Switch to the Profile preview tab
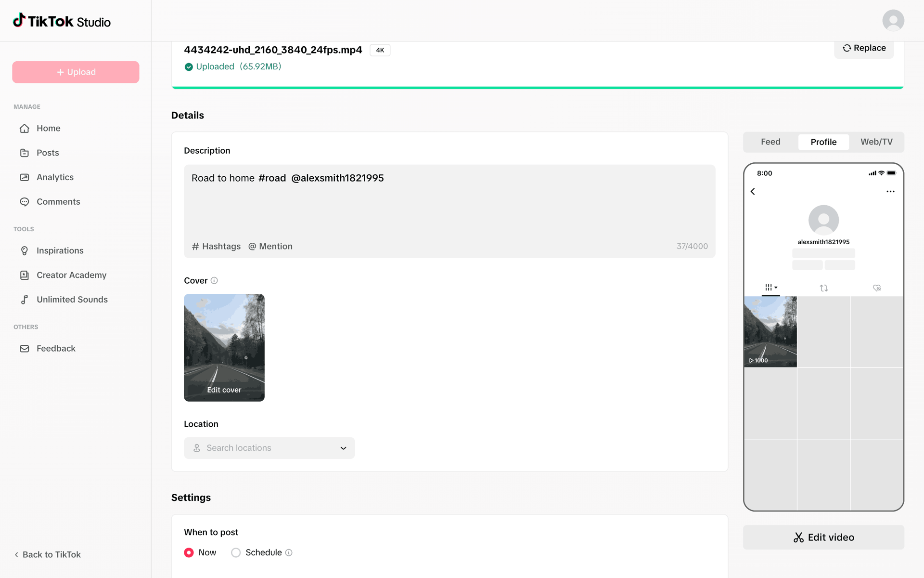The image size is (924, 578). pyautogui.click(x=823, y=142)
